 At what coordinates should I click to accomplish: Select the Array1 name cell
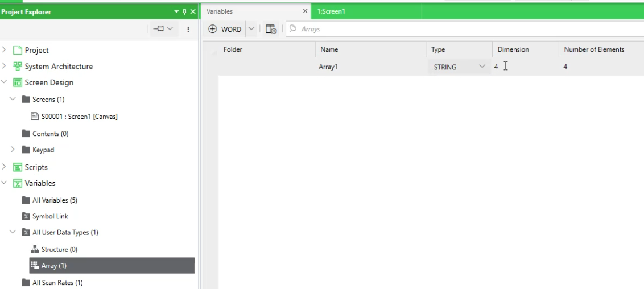pyautogui.click(x=371, y=67)
